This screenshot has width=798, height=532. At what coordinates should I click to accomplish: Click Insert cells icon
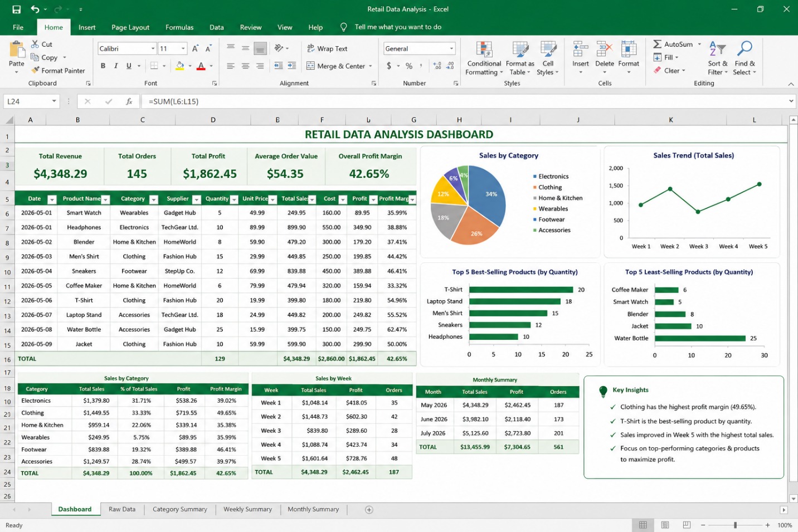580,49
